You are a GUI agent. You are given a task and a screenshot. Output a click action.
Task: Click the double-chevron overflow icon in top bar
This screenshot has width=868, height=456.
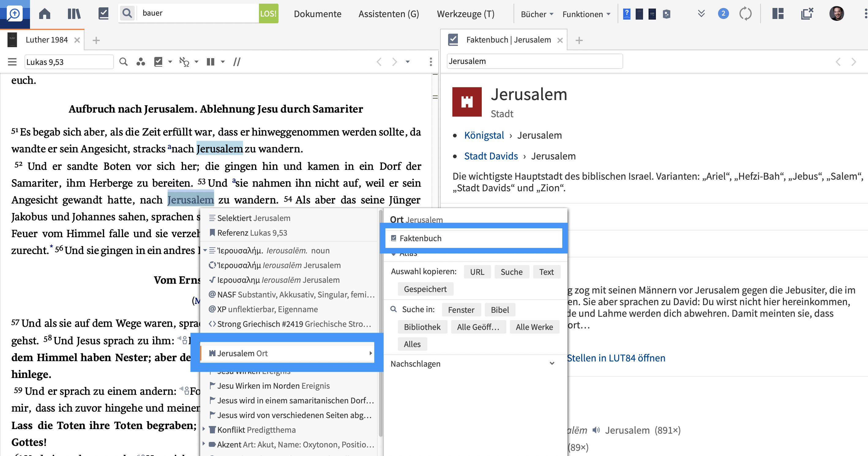point(701,13)
